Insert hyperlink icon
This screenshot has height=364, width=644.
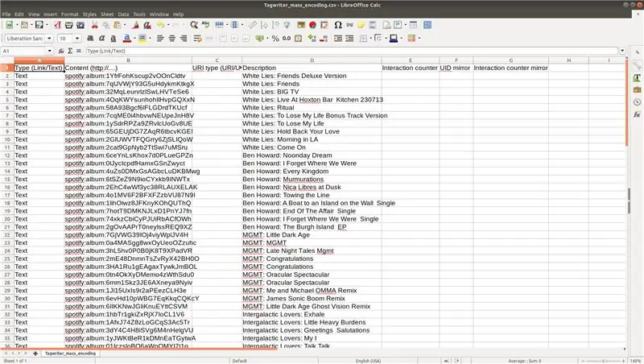click(x=349, y=25)
